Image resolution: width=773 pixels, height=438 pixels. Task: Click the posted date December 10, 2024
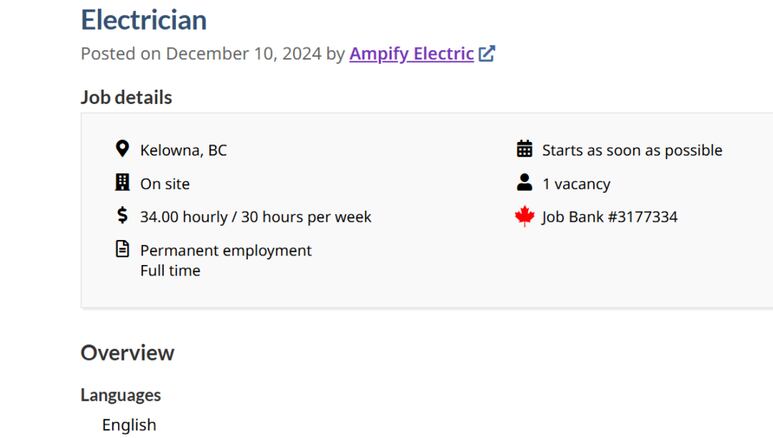244,54
